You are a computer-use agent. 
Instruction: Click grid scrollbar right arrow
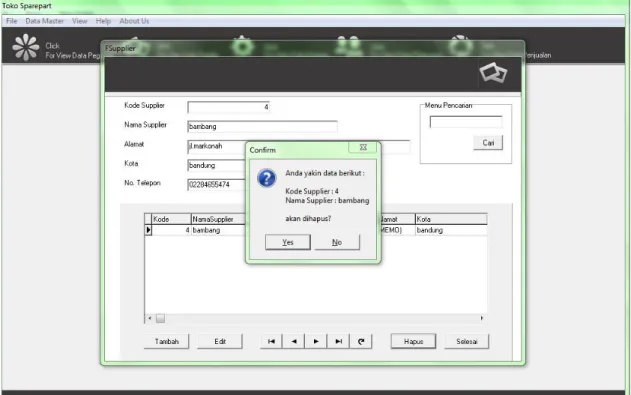point(482,319)
